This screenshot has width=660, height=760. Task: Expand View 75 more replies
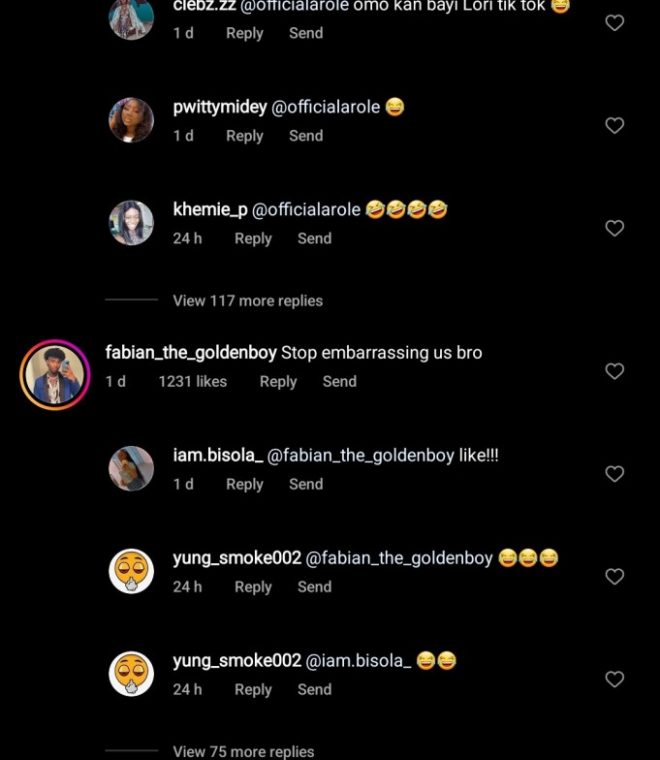(x=243, y=751)
